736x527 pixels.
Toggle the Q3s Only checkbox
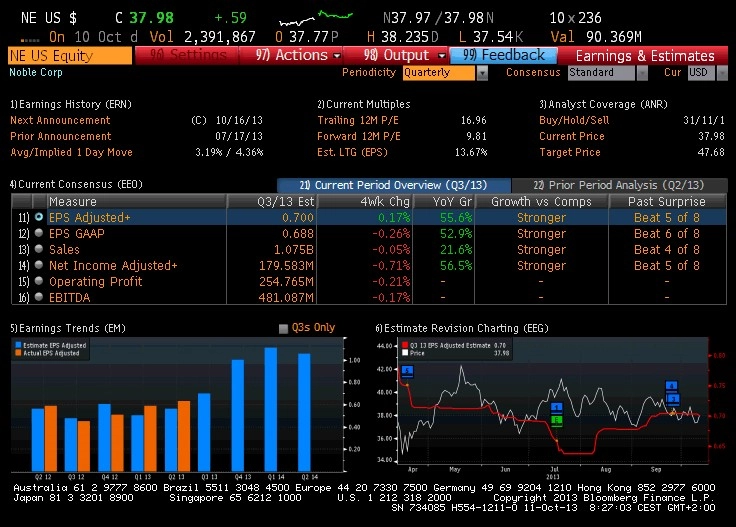283,328
